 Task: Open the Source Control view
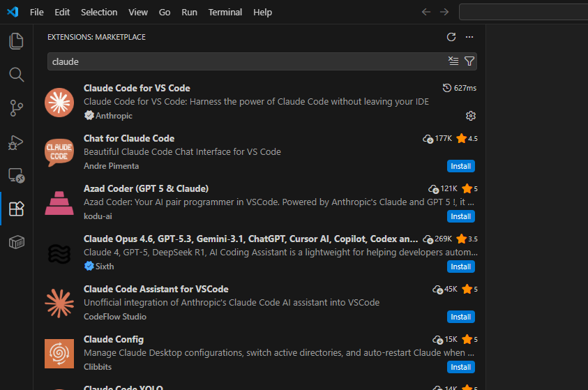click(x=16, y=108)
